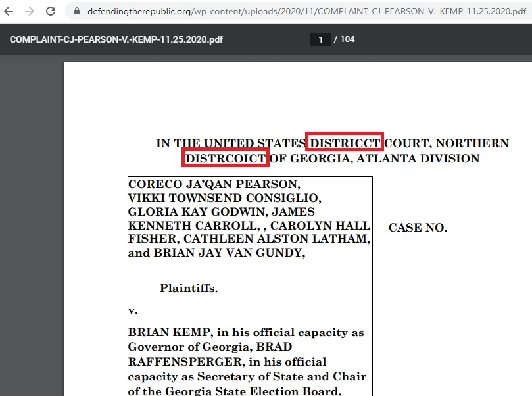Click the padlock site security icon

click(x=77, y=12)
